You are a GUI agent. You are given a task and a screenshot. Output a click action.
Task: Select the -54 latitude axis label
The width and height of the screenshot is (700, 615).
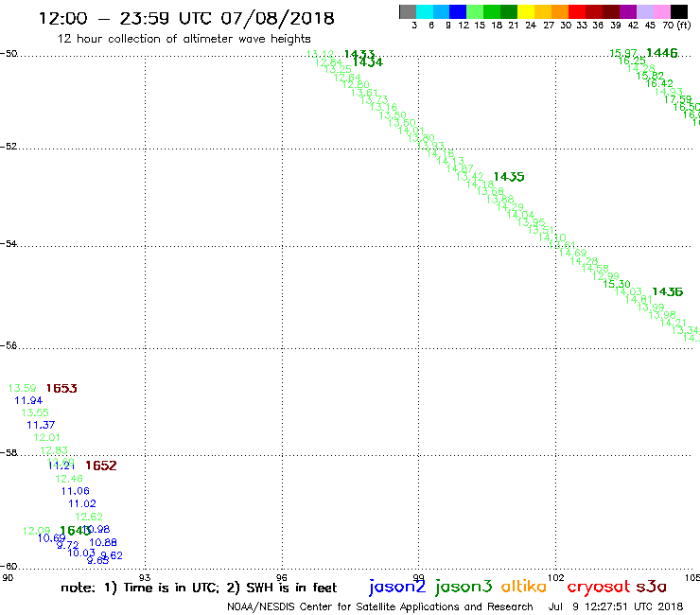(x=9, y=244)
